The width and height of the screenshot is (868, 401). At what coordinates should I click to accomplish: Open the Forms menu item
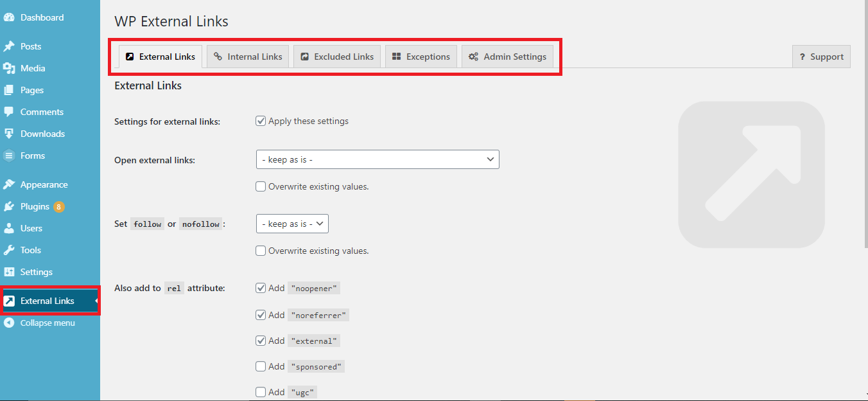(50, 156)
